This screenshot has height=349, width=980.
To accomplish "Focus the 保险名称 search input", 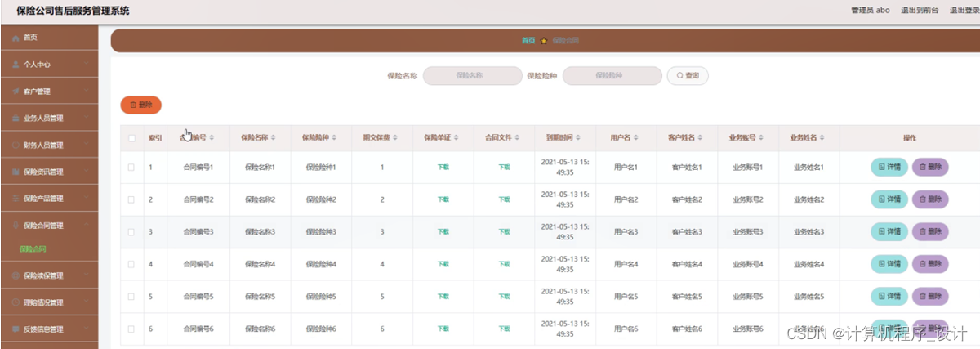I will (472, 75).
